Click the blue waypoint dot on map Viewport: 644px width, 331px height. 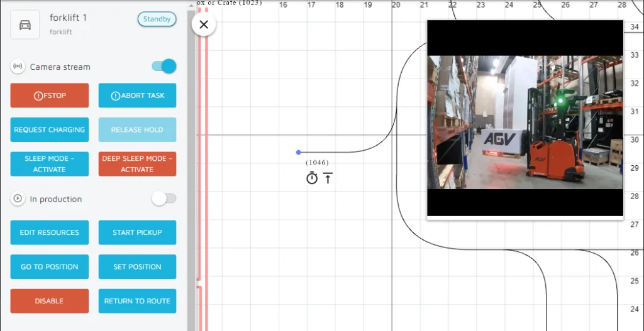pos(298,152)
